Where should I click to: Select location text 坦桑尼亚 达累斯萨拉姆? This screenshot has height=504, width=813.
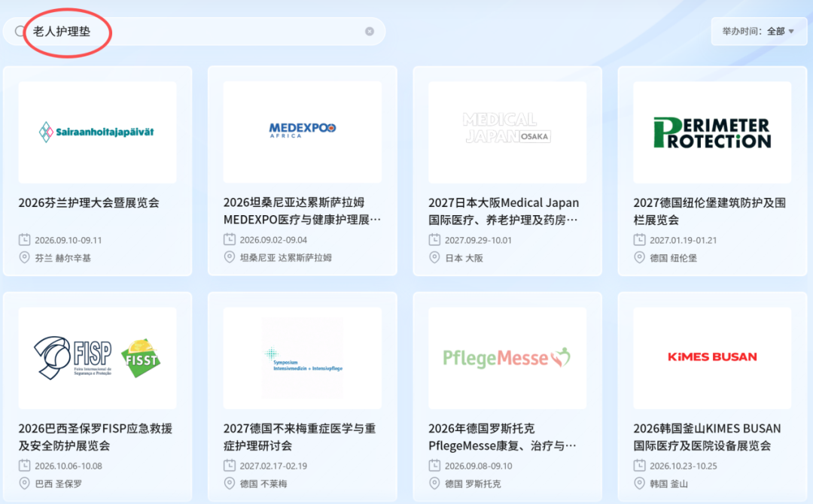coord(286,257)
